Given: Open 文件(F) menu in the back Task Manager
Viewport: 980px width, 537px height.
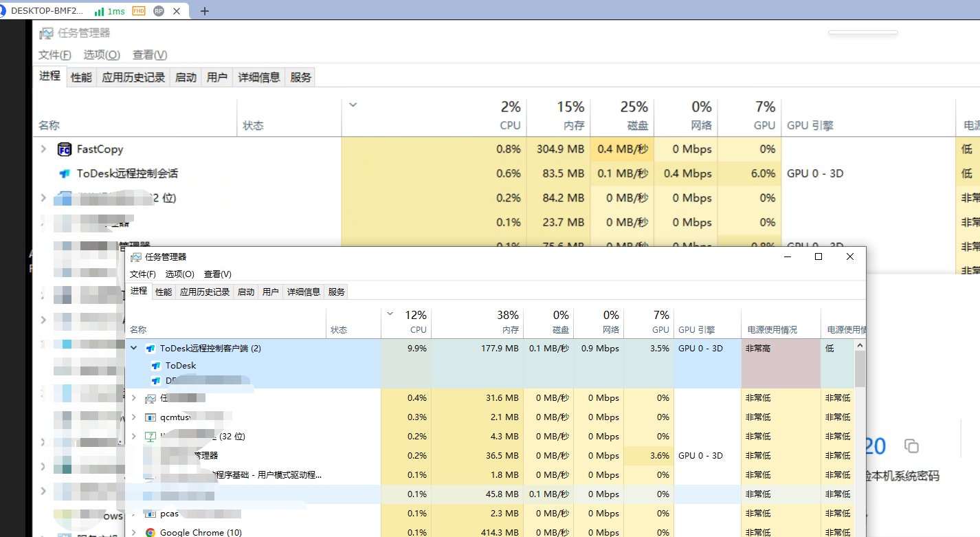Looking at the screenshot, I should pos(55,55).
